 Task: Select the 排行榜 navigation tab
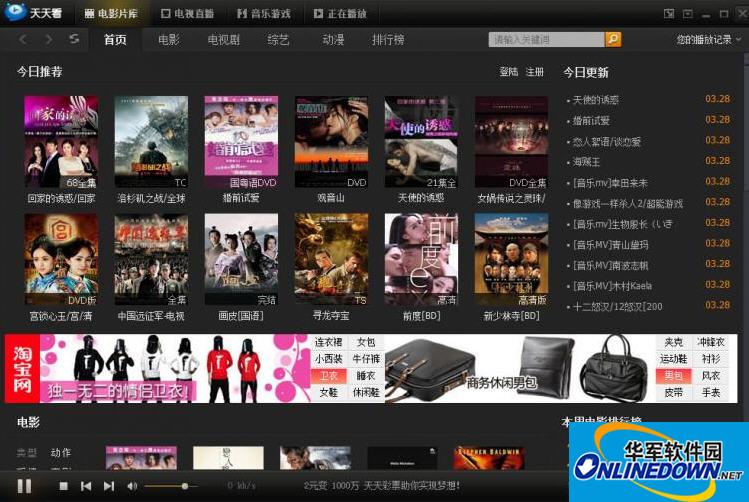point(388,40)
